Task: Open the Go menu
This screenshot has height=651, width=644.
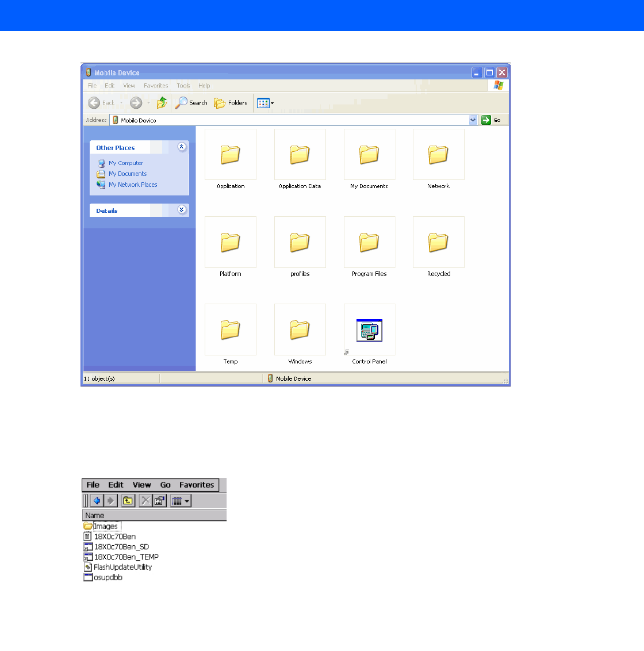Action: (x=165, y=485)
